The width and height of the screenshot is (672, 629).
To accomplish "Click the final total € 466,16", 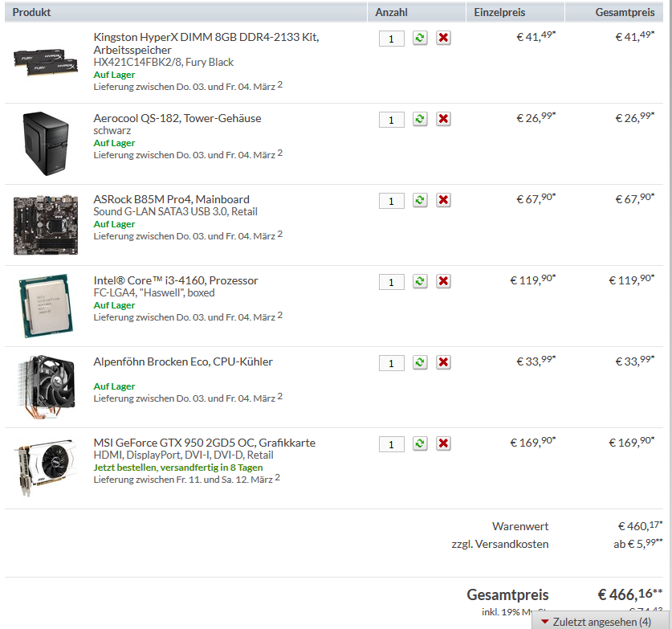I will pos(630,594).
